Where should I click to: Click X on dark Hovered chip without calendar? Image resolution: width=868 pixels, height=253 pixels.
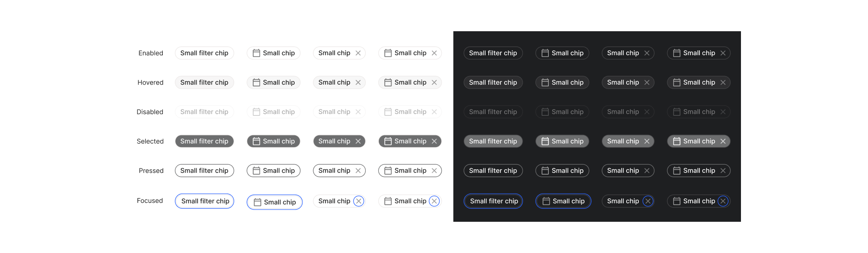(x=647, y=82)
